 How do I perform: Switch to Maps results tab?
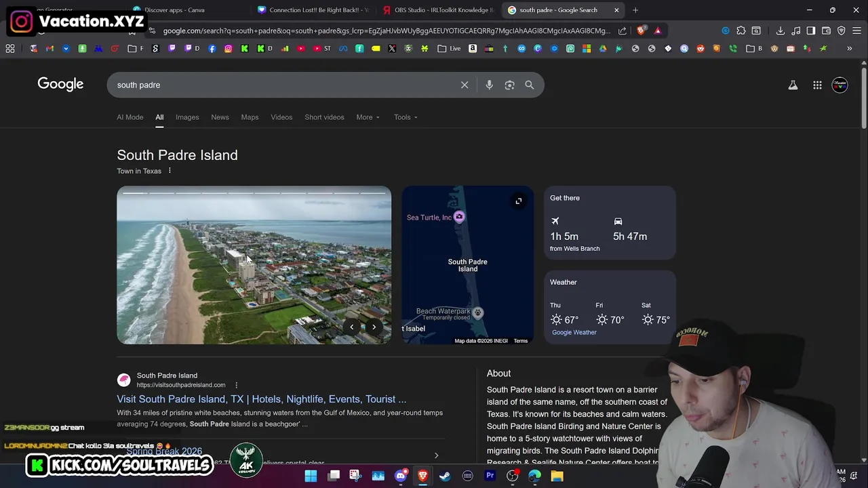(x=250, y=117)
